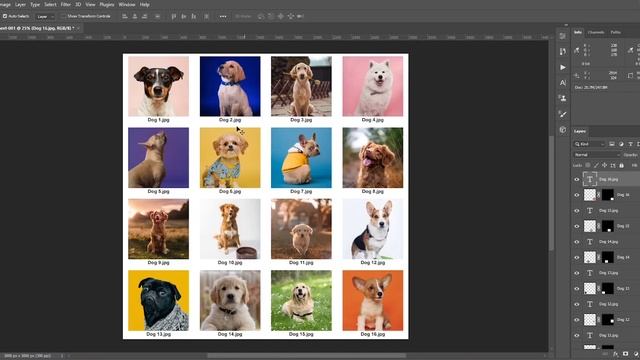Open the Kind layer filter dropdown

click(x=589, y=144)
